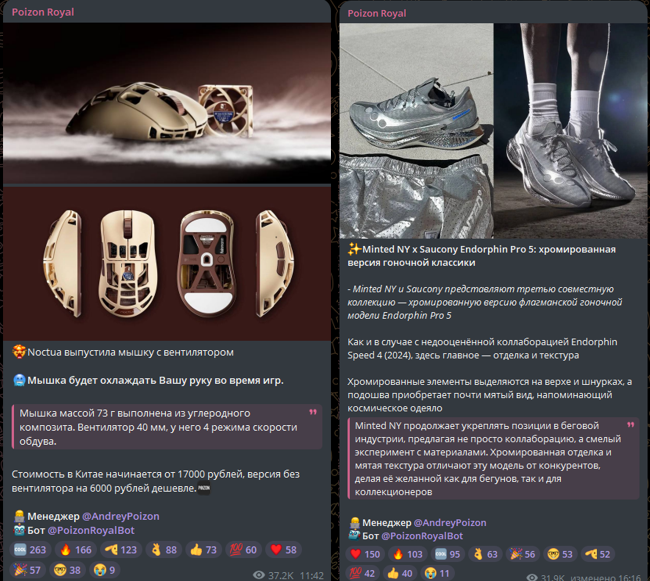Click the paragraph 'Стоимость в Китае начинается от 17000'
The height and width of the screenshot is (581, 650).
tap(155, 481)
